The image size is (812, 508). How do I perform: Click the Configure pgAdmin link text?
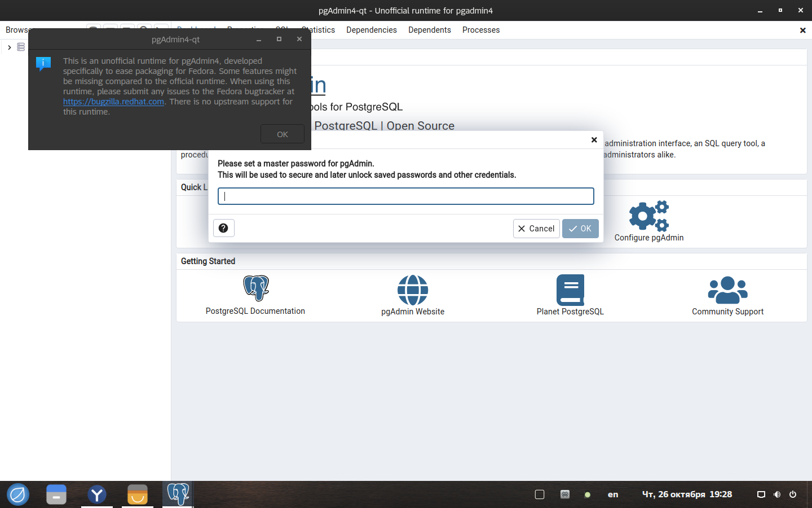(x=649, y=238)
